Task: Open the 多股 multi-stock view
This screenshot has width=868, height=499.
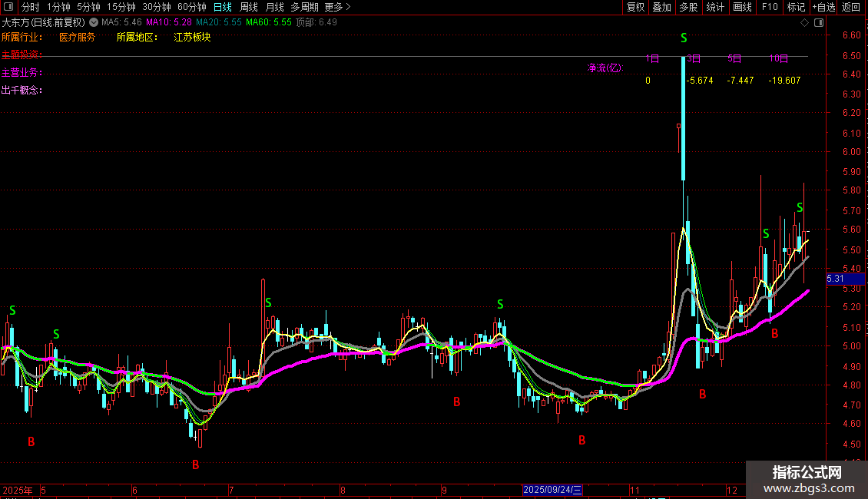Action: 688,7
